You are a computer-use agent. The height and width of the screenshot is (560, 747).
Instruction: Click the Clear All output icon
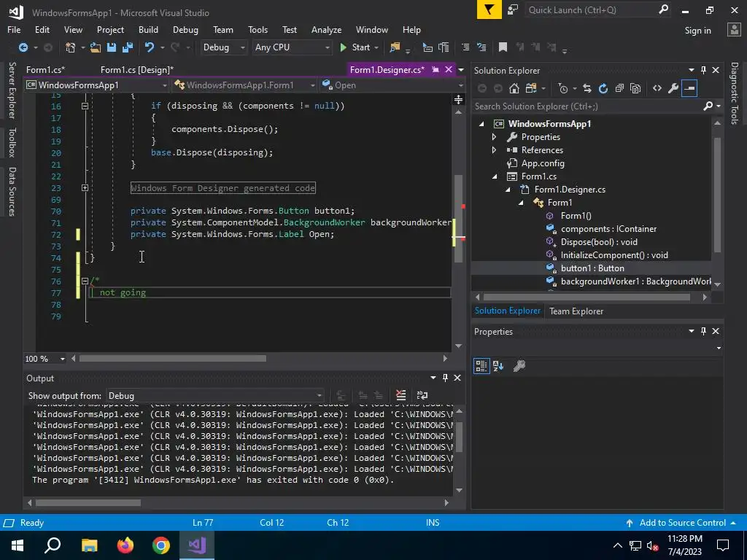400,395
